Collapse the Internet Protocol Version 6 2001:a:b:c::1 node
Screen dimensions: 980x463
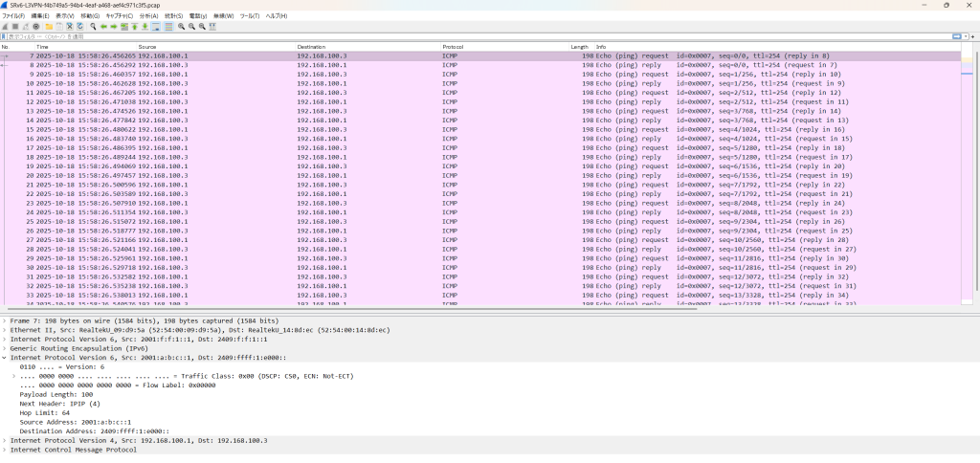click(x=4, y=357)
